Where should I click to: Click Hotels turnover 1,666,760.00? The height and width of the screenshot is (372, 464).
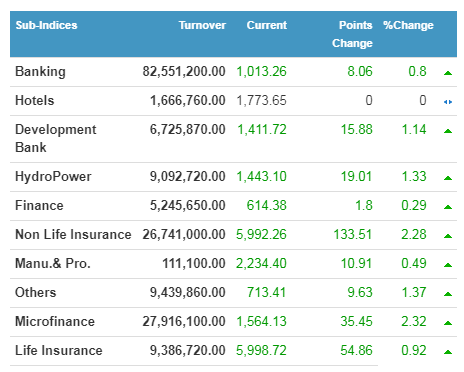188,100
